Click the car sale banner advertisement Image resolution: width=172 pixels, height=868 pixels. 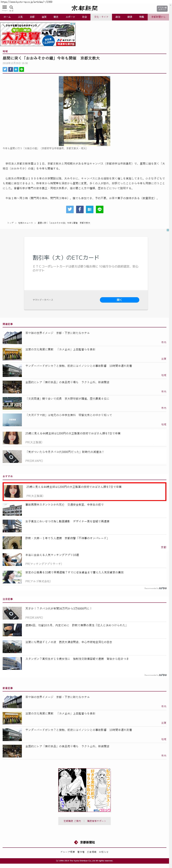pyautogui.click(x=38, y=35)
